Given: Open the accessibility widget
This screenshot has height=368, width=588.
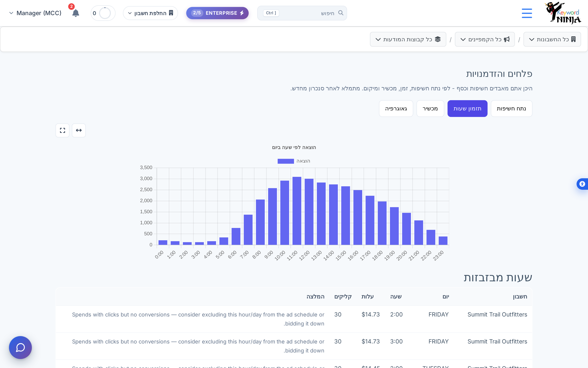Looking at the screenshot, I should pos(582,184).
